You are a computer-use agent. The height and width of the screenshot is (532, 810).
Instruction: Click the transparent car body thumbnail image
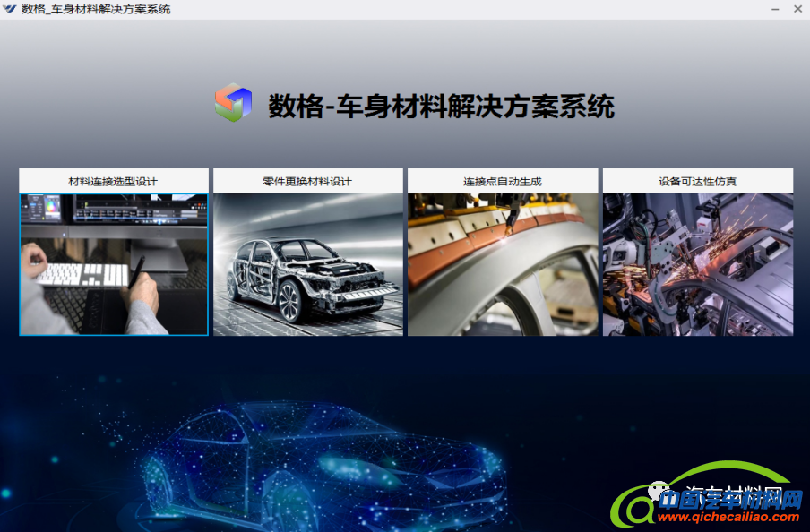[x=307, y=262]
